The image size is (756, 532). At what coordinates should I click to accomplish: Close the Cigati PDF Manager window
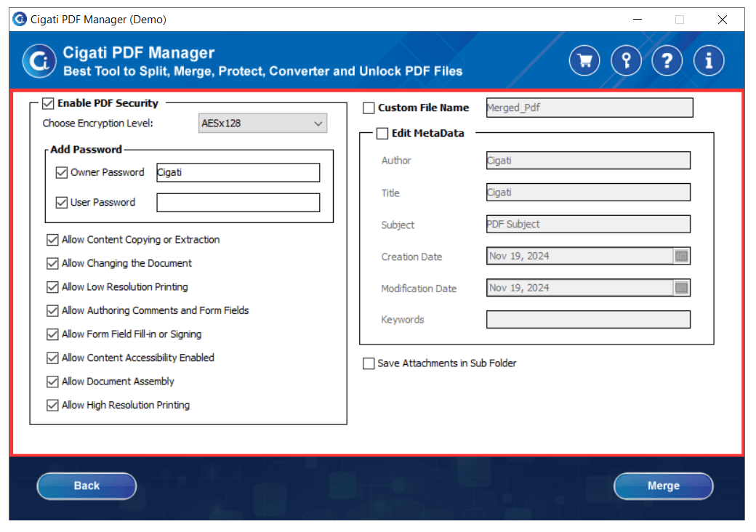point(723,20)
